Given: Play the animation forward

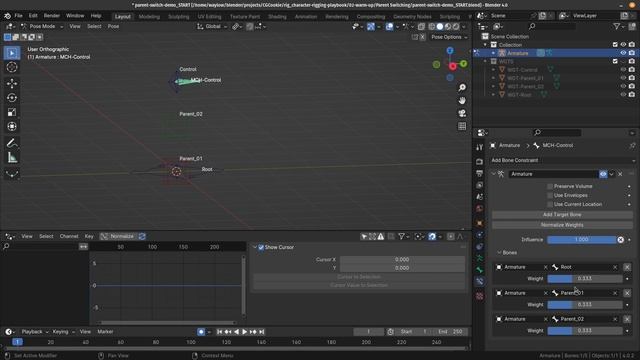Looking at the screenshot, I should (244, 332).
